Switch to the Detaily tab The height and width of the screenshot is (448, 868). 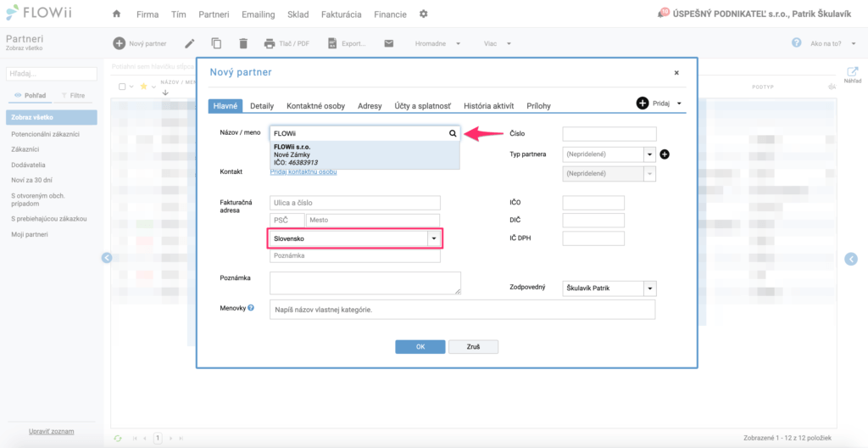click(x=263, y=106)
